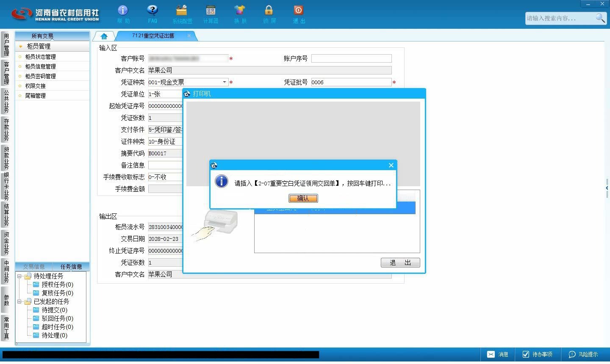Select the 授权任务(0) tree item
Image resolution: width=610 pixels, height=364 pixels.
click(x=57, y=284)
